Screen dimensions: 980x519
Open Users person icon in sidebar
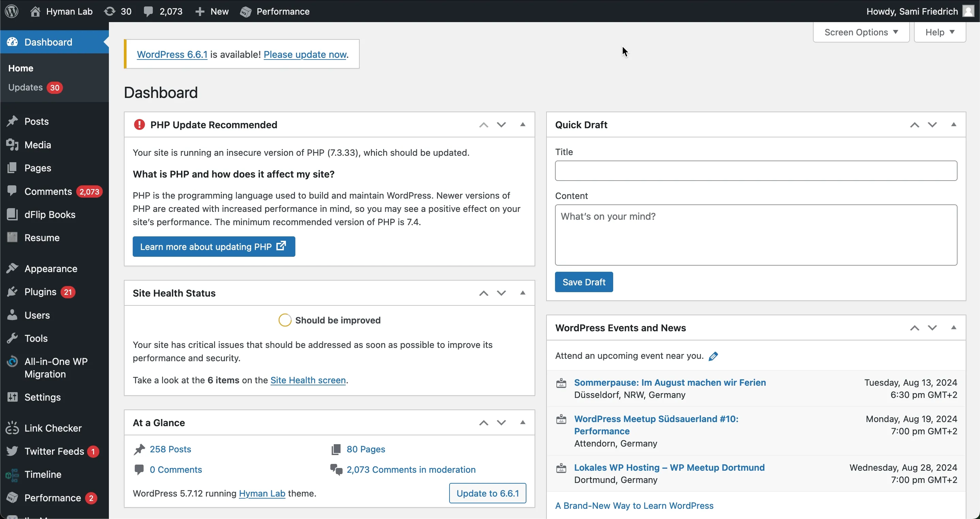tap(12, 315)
